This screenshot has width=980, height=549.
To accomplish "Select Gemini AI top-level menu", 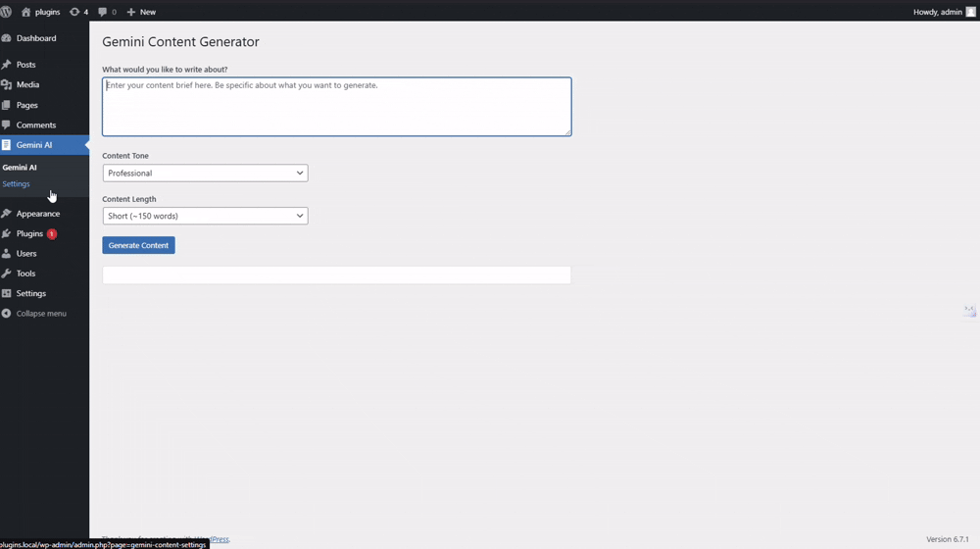I will click(33, 145).
